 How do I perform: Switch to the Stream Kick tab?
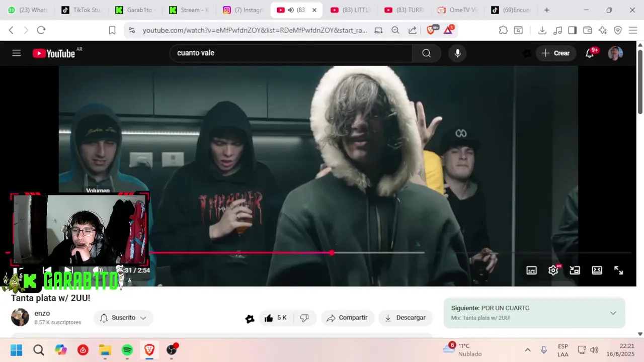coord(189,10)
